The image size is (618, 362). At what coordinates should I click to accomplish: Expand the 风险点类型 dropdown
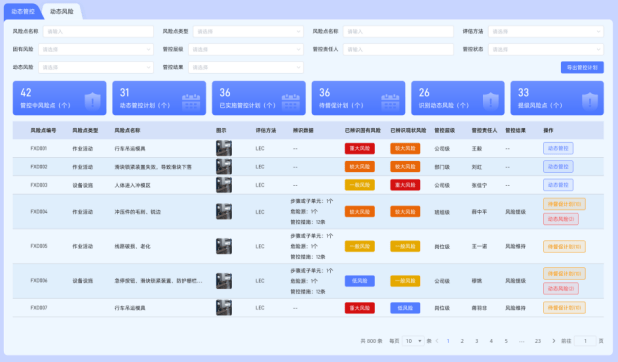(248, 32)
